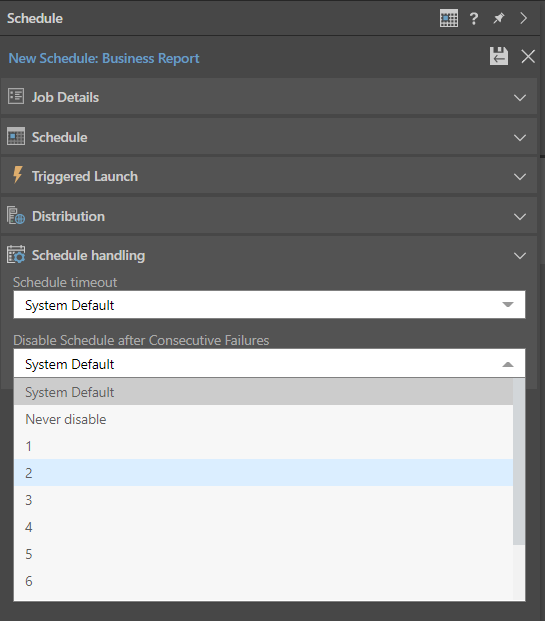The width and height of the screenshot is (545, 621).
Task: Close the New Schedule form
Action: click(x=528, y=56)
